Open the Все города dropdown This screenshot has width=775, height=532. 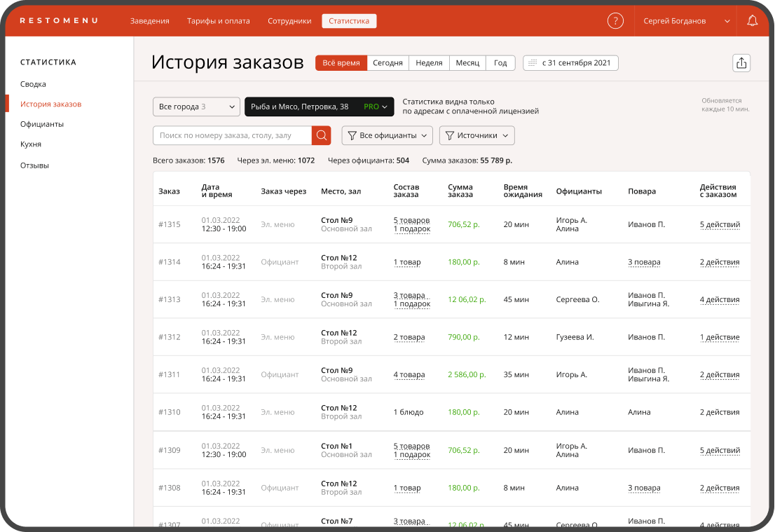[196, 107]
